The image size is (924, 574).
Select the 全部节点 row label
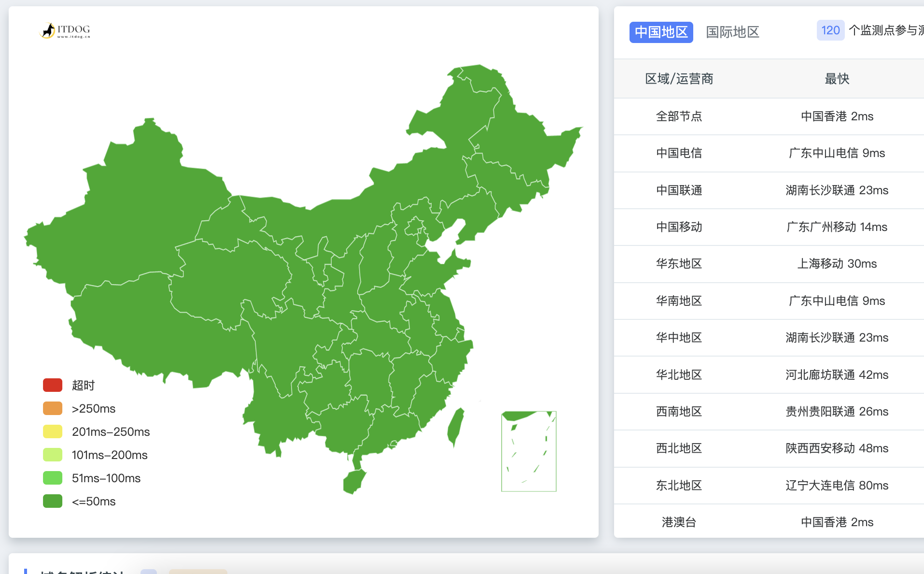click(x=679, y=116)
